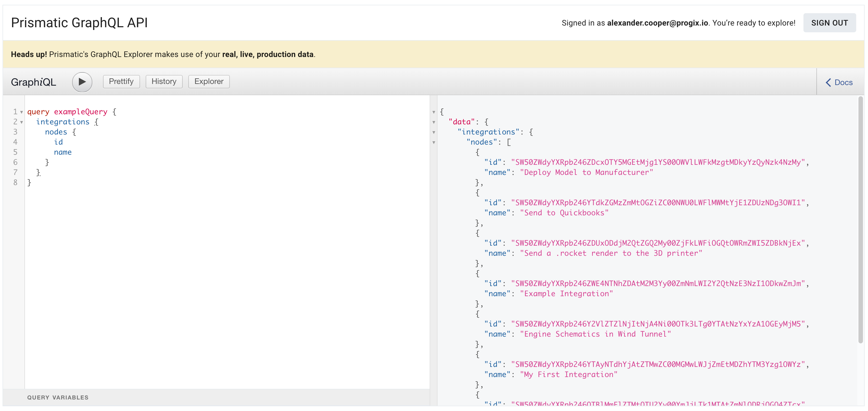The image size is (868, 411).
Task: Collapse the "nodes" array fold arrow in results
Action: click(x=434, y=143)
